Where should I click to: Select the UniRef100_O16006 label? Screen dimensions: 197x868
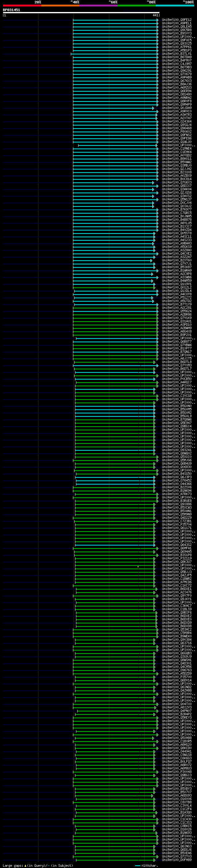point(177,799)
